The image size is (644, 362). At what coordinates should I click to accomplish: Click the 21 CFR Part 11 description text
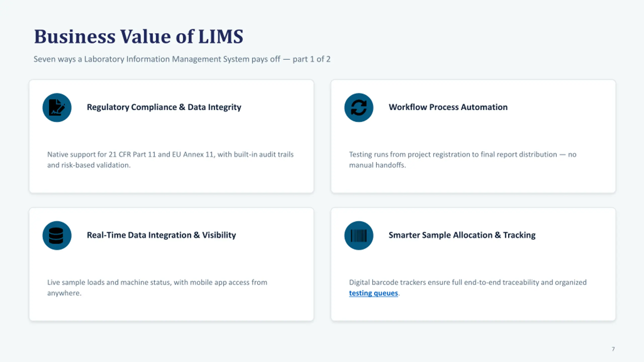170,160
